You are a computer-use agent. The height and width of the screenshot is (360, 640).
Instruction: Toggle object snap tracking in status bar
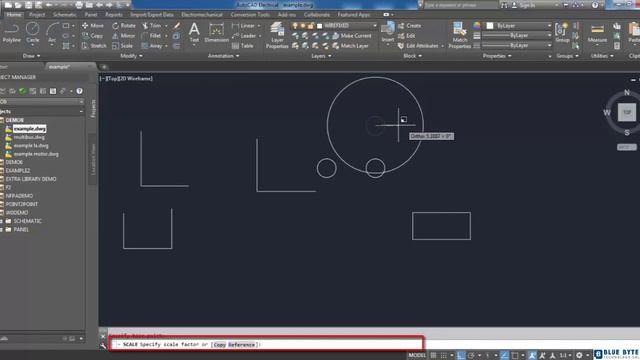pyautogui.click(x=504, y=356)
